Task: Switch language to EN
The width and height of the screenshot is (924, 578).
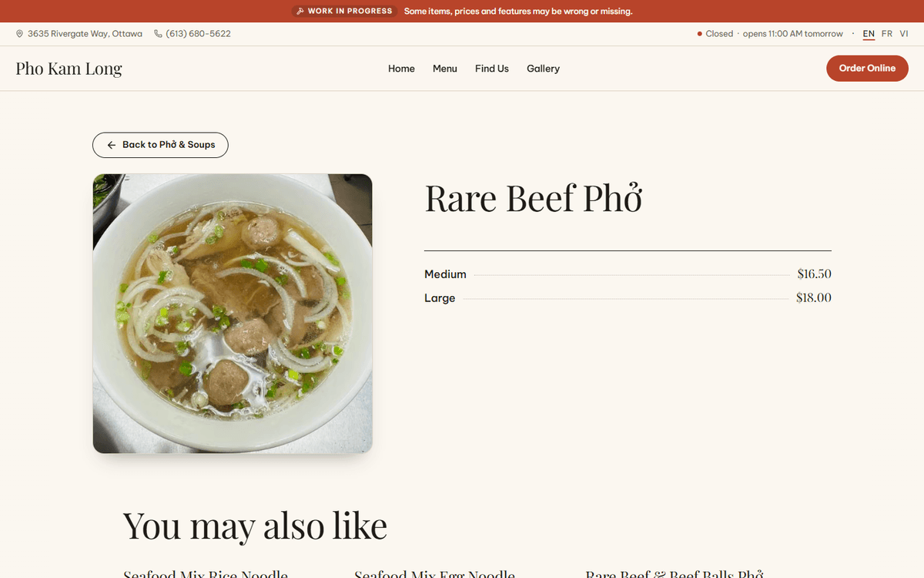Action: (x=869, y=34)
